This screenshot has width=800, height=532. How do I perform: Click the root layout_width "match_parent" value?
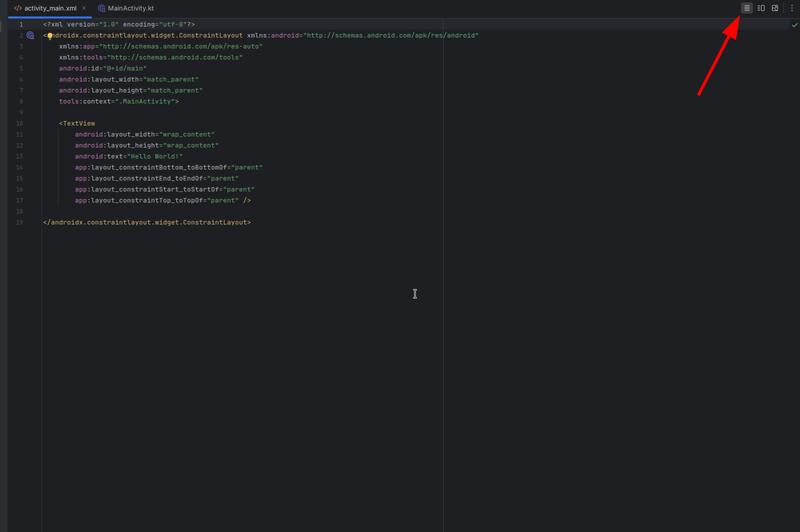(x=171, y=79)
